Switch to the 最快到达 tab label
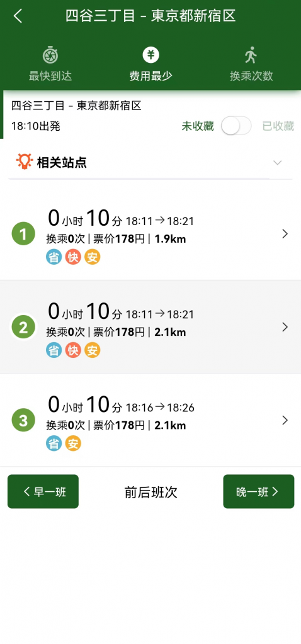Image resolution: width=301 pixels, height=644 pixels. click(x=50, y=76)
